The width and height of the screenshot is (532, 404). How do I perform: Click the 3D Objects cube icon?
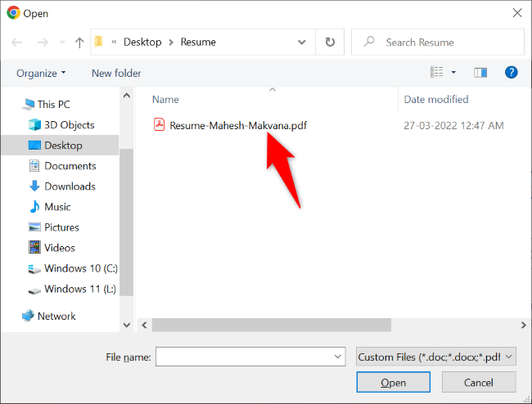[x=34, y=125]
